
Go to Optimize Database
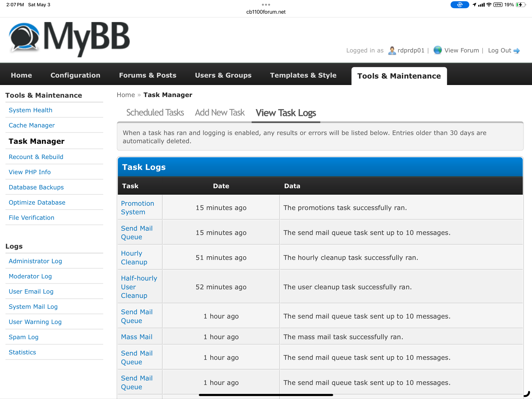point(37,202)
